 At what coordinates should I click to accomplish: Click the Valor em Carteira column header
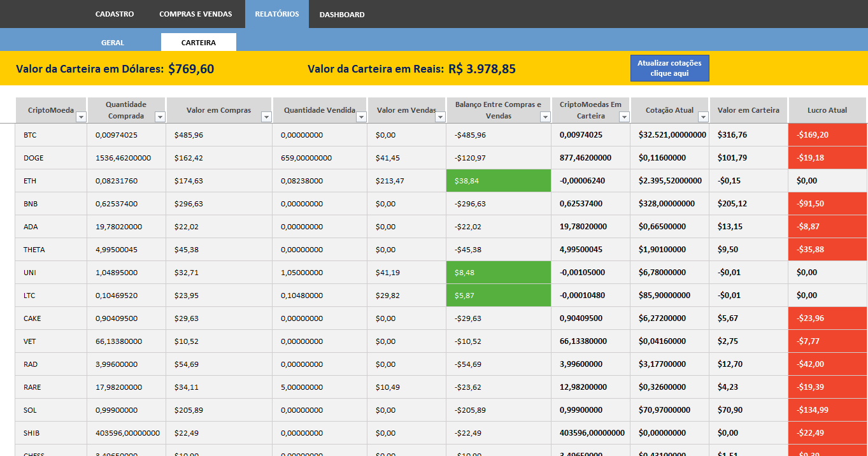[x=748, y=110]
